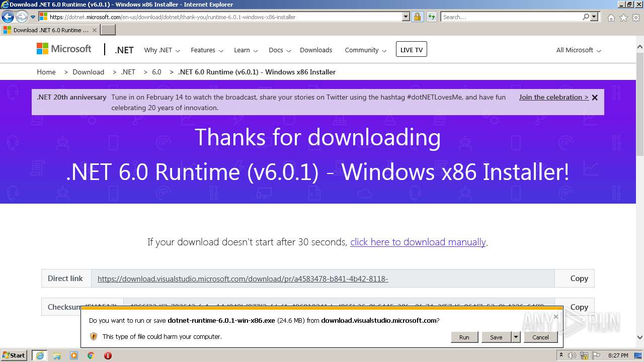This screenshot has height=362, width=644.
Task: Open the recent pages dropdown arrow
Action: (x=33, y=17)
